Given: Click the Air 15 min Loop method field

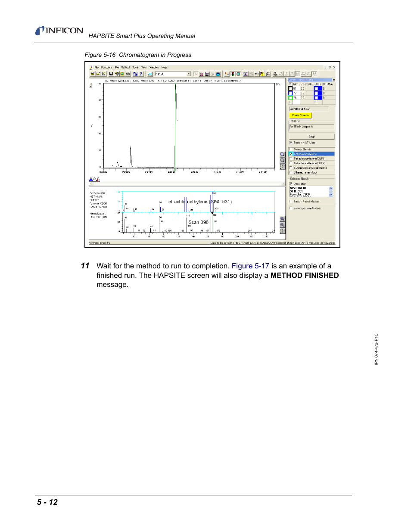Looking at the screenshot, I should click(x=312, y=127).
